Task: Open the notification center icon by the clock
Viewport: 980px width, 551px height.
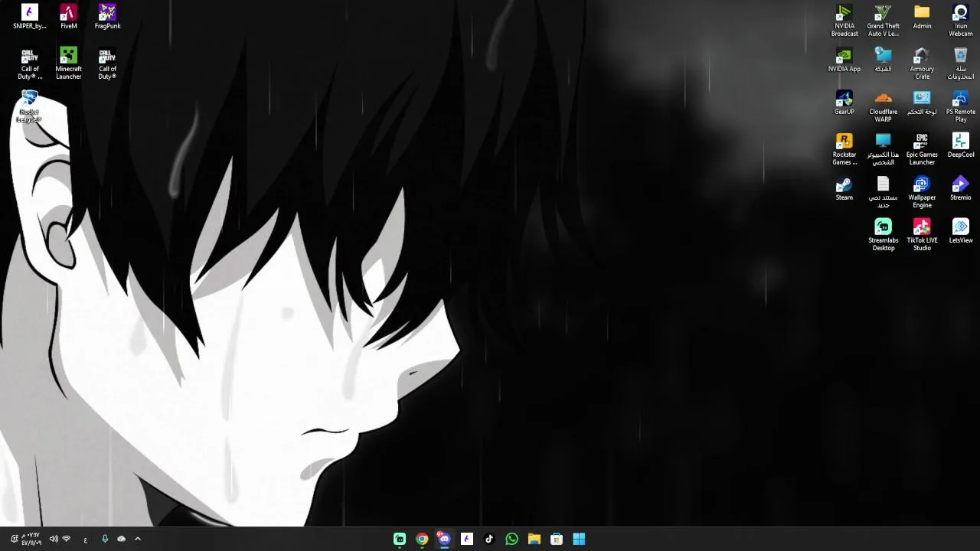Action: [14, 539]
